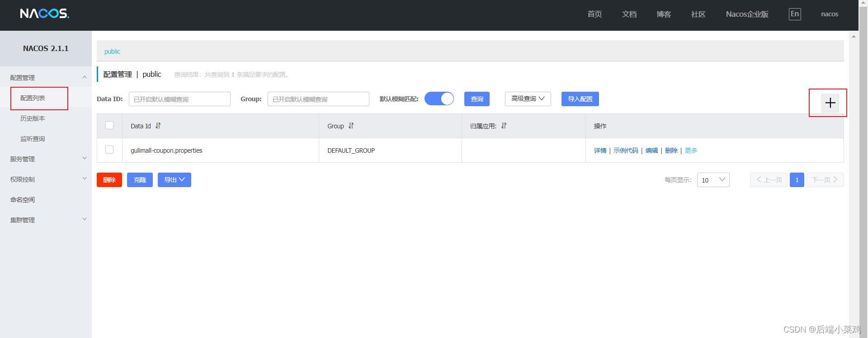868x338 pixels.
Task: Click the 克隆 clone button
Action: 140,180
